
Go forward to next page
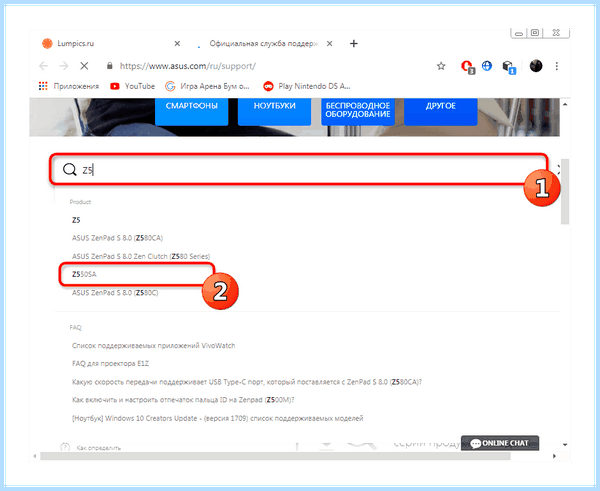pos(64,66)
